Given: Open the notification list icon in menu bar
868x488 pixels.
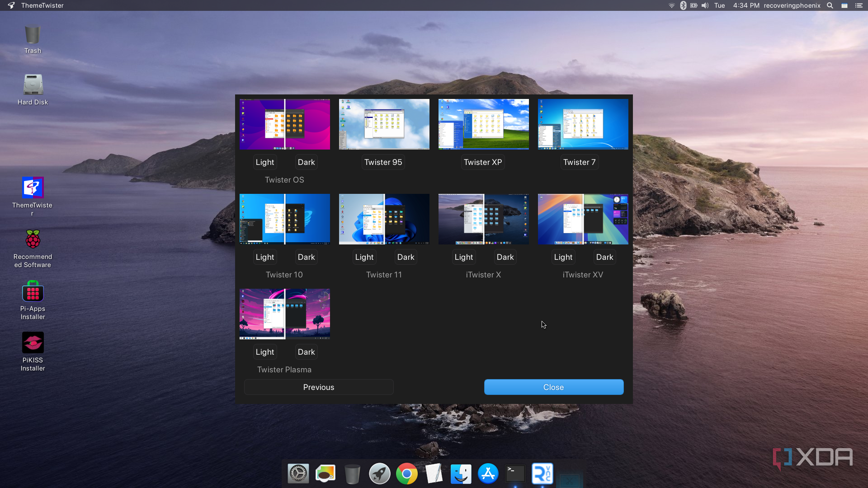Looking at the screenshot, I should 859,5.
